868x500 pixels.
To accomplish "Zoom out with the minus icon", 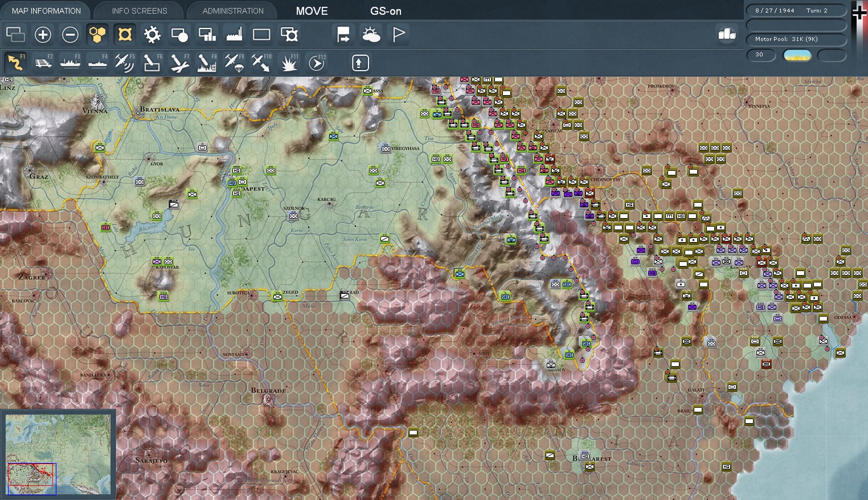I will [x=70, y=35].
